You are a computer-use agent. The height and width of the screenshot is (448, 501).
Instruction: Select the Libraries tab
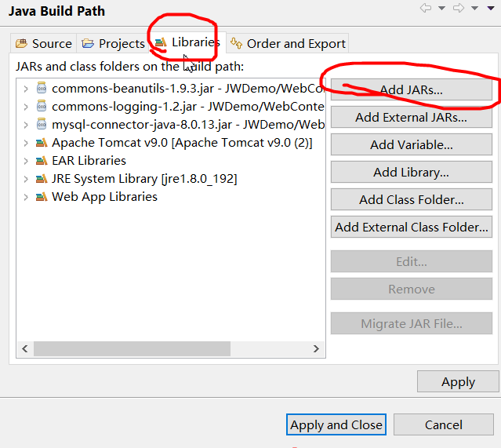click(188, 42)
